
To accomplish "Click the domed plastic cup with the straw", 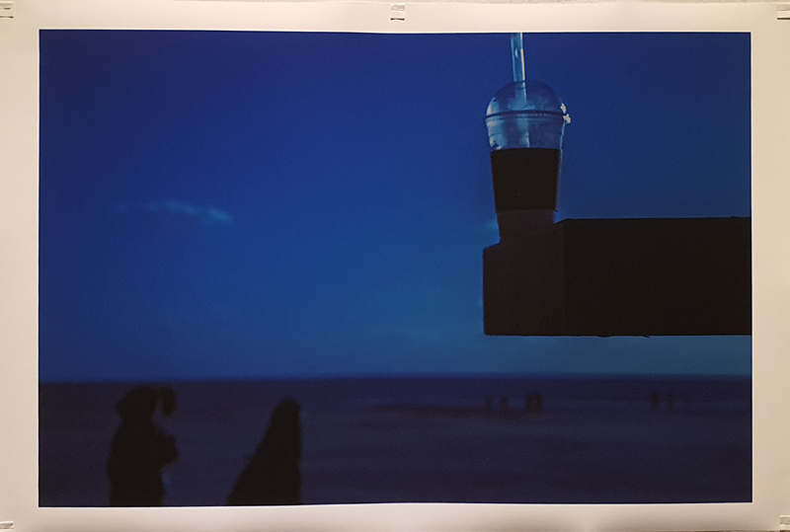I will (525, 136).
